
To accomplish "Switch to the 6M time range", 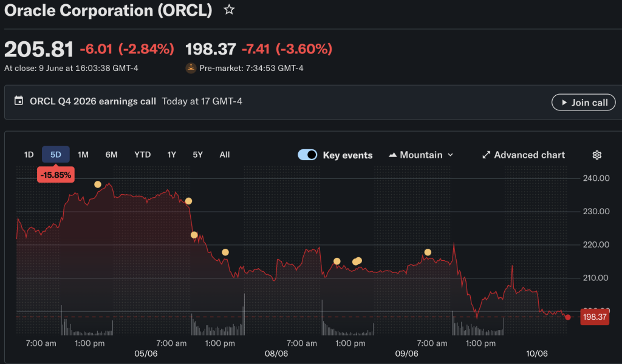I will [x=112, y=155].
